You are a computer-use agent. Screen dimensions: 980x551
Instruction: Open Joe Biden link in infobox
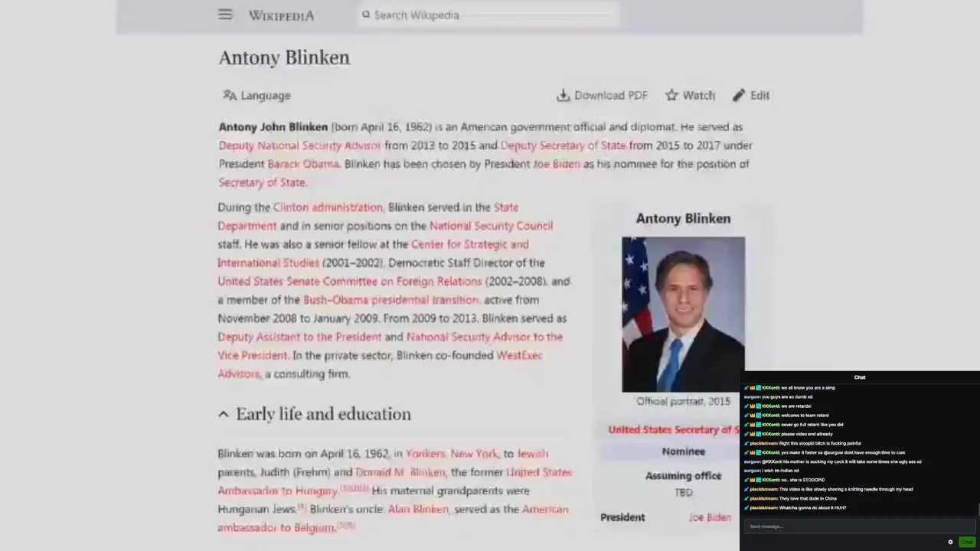[x=710, y=517]
